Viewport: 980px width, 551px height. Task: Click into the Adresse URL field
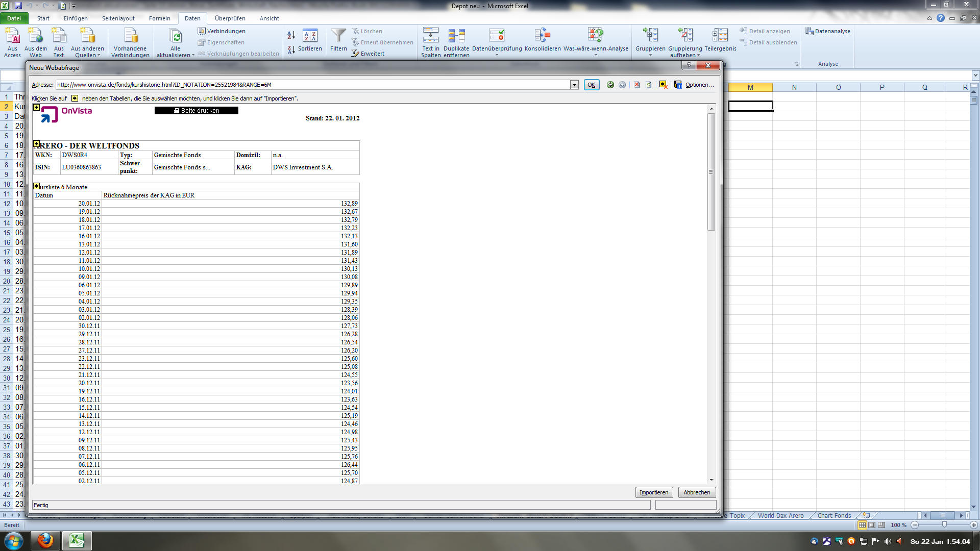[311, 85]
